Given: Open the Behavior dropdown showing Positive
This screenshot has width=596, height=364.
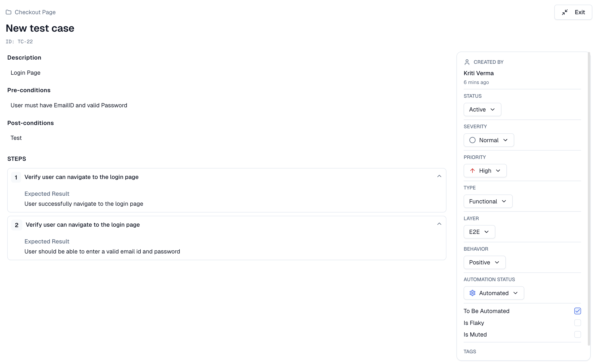Looking at the screenshot, I should tap(484, 263).
